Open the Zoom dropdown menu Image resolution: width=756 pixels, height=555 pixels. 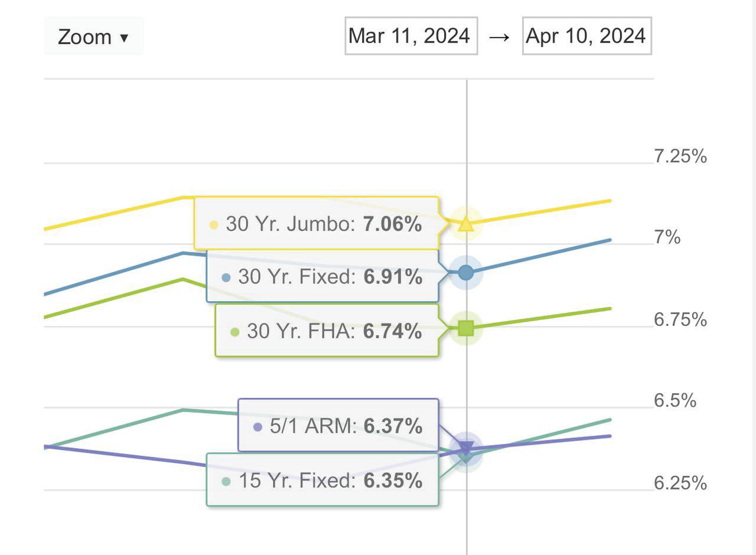[93, 37]
